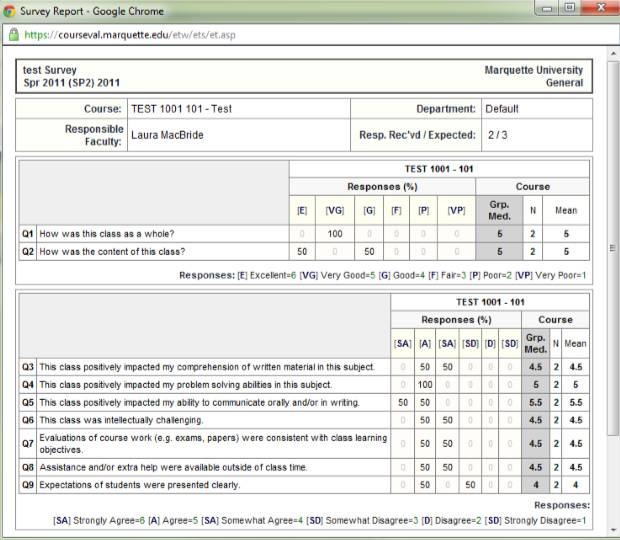Click the [A] column header in second table
Screen dimensions: 620x540
tap(425, 344)
